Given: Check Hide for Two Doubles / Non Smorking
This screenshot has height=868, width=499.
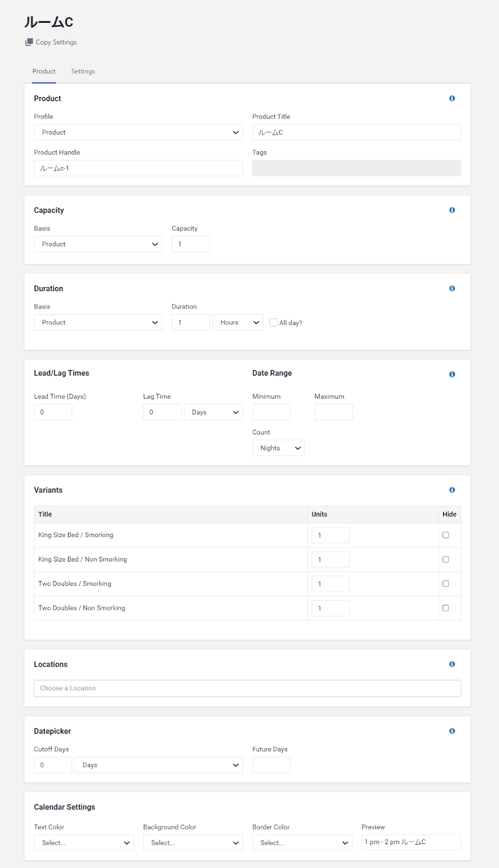Looking at the screenshot, I should (446, 608).
